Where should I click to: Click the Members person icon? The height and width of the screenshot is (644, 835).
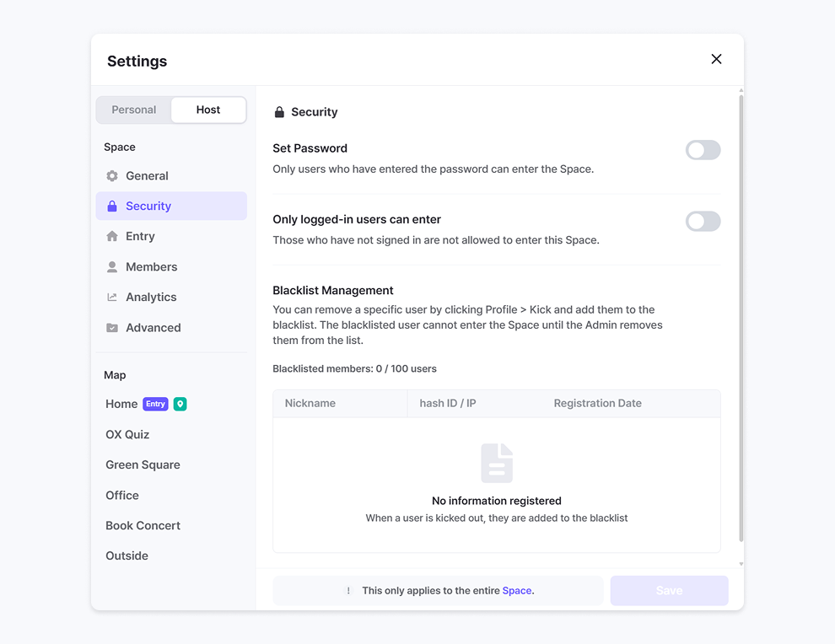(x=112, y=267)
